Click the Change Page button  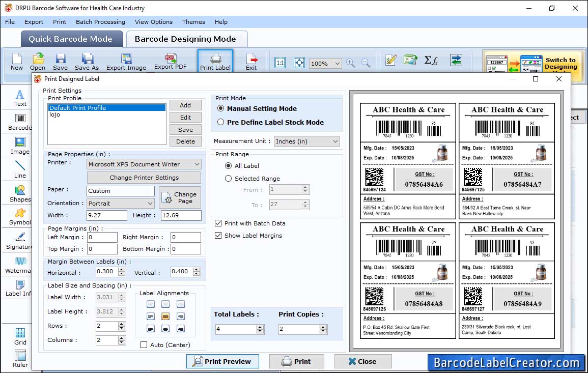point(180,197)
